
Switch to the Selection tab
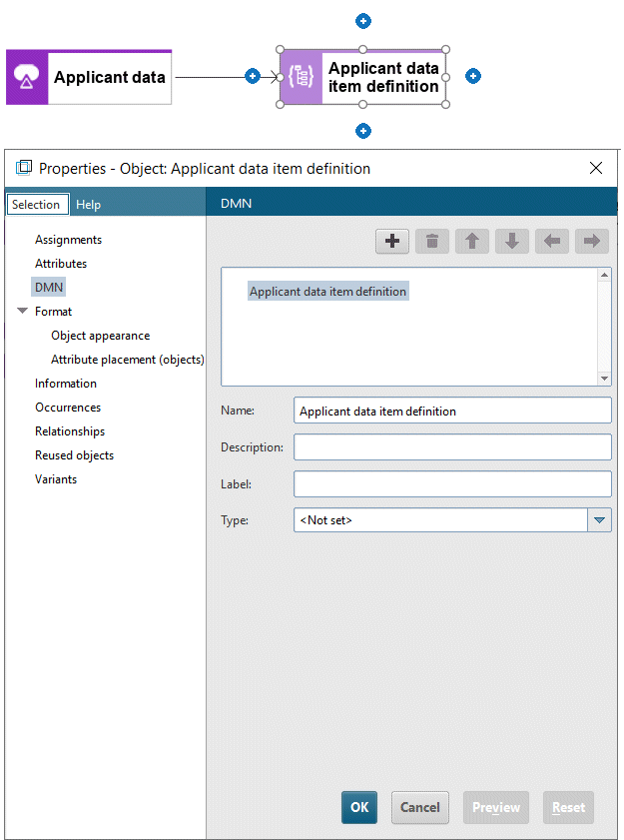click(38, 204)
